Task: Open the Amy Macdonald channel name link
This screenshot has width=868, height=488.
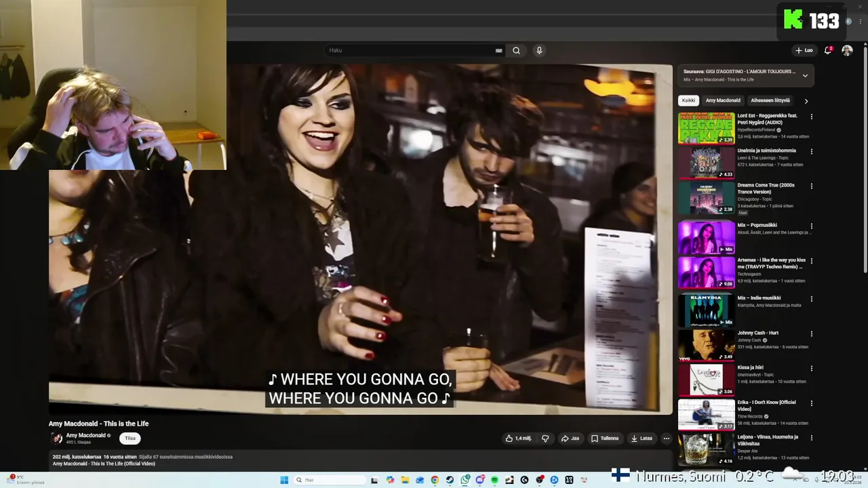Action: coord(85,435)
